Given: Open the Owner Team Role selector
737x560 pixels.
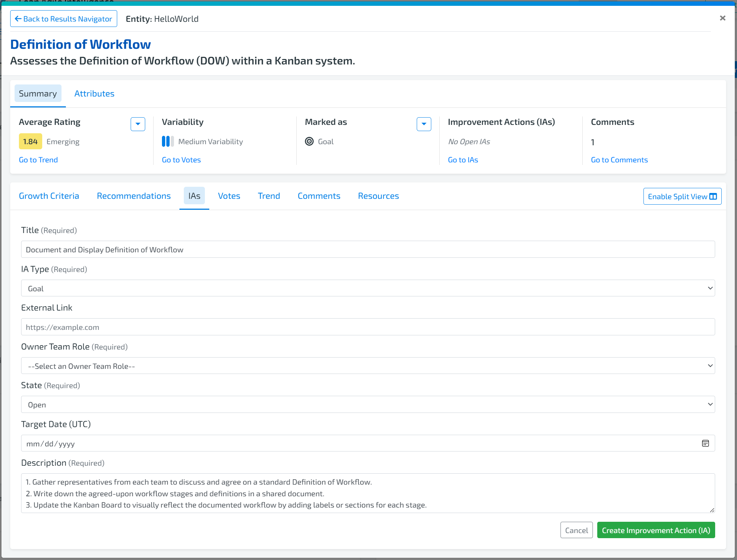Looking at the screenshot, I should click(x=368, y=366).
